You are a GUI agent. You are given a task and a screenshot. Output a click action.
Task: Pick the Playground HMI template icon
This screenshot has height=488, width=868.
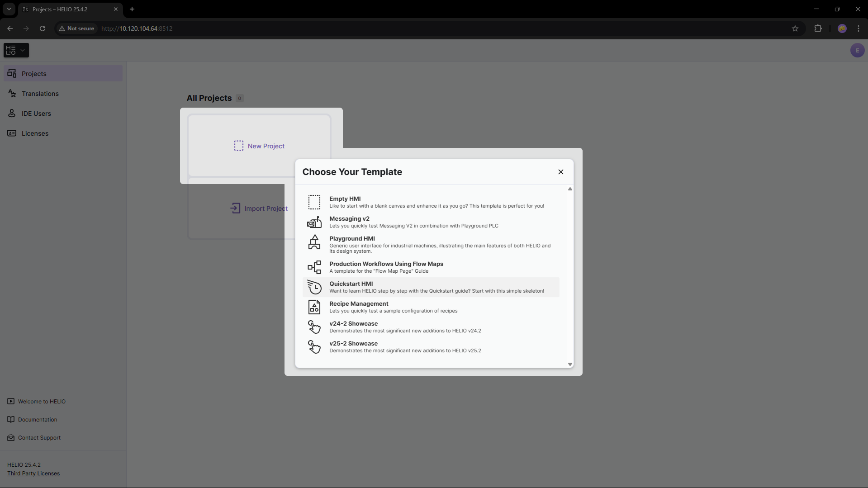(x=314, y=242)
